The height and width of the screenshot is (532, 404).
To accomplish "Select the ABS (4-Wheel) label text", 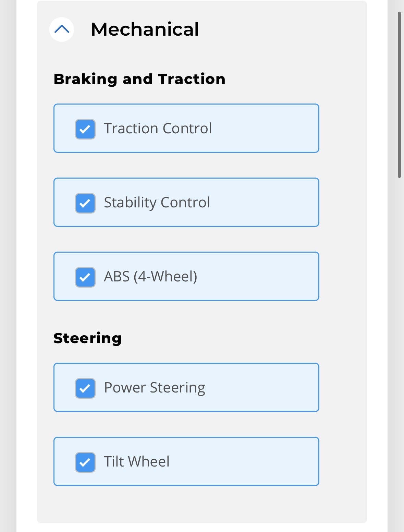I will (151, 277).
